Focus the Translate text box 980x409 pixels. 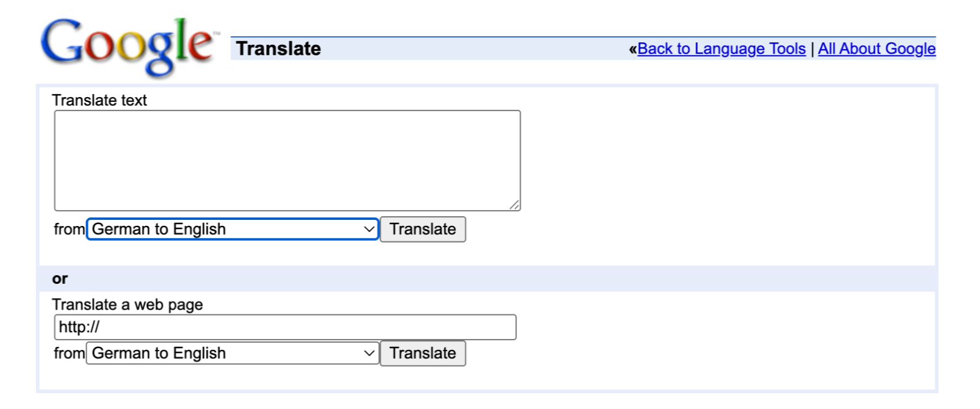pos(287,160)
